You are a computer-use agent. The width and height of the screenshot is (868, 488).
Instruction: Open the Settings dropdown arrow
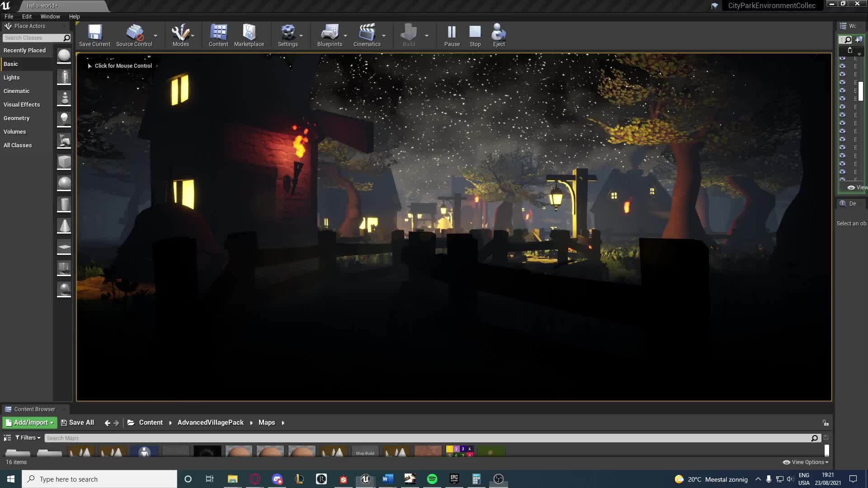(300, 35)
